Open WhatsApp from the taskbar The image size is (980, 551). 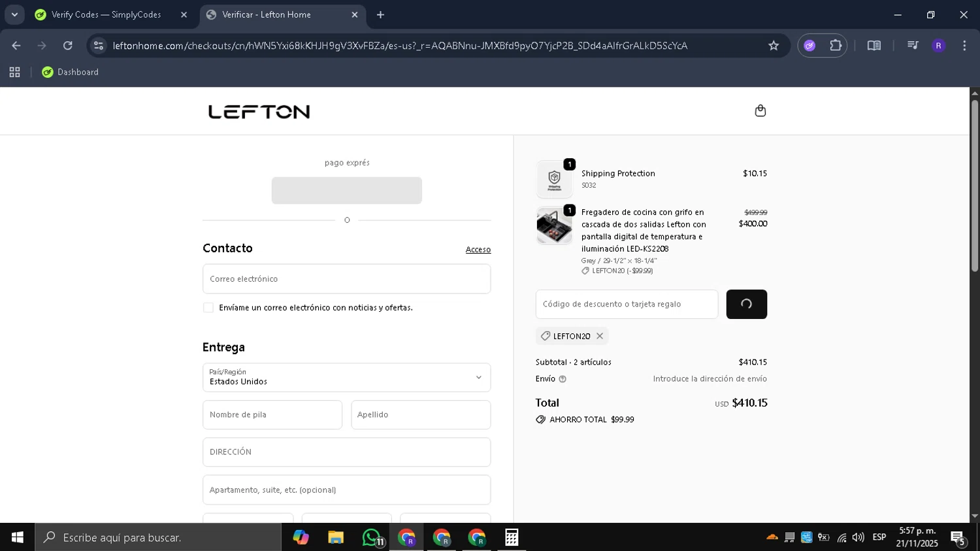372,537
